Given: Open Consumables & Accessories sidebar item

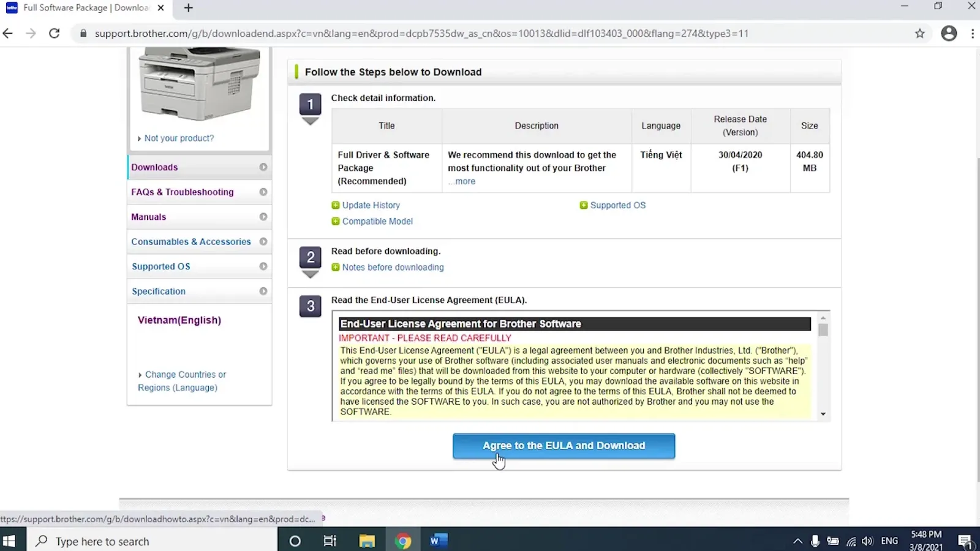Looking at the screenshot, I should (200, 242).
